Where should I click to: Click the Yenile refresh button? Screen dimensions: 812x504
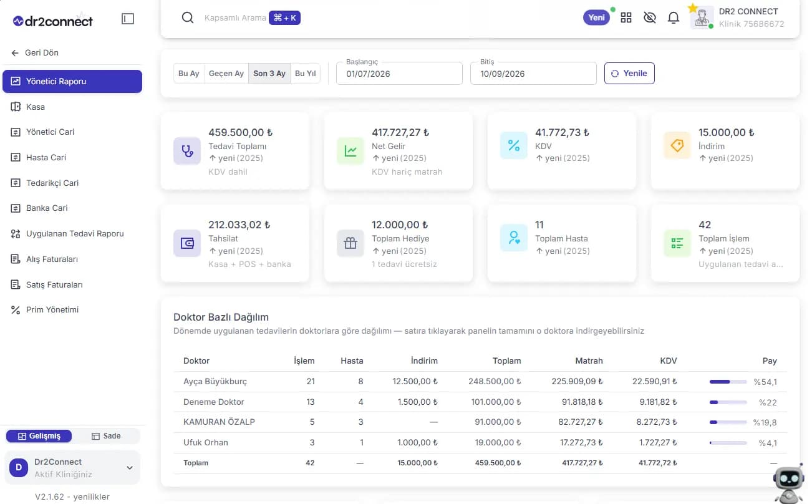coord(629,73)
